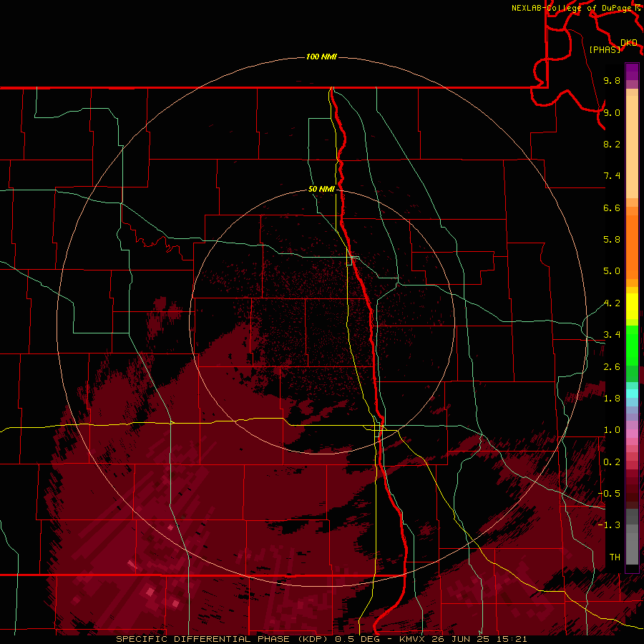Click the 5.8 value on color scale
The height and width of the screenshot is (644, 644).
click(612, 240)
